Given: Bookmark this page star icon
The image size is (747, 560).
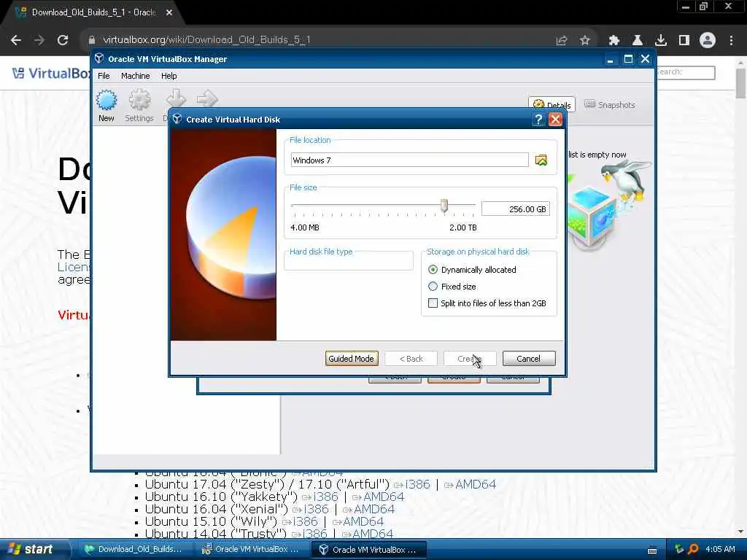Looking at the screenshot, I should 584,40.
